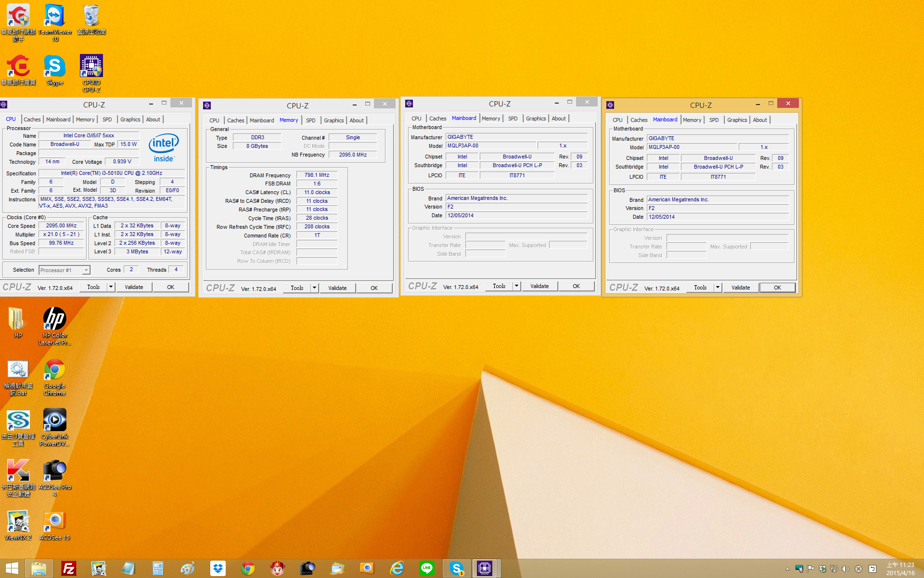The width and height of the screenshot is (924, 578).
Task: Launch Skype from the desktop shortcut
Action: coord(55,70)
